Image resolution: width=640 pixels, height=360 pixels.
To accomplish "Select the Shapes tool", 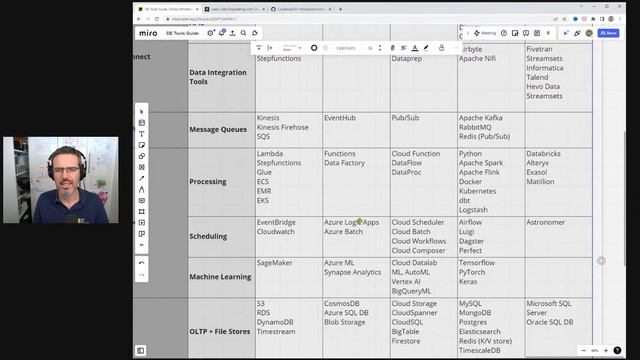I will coord(142,156).
